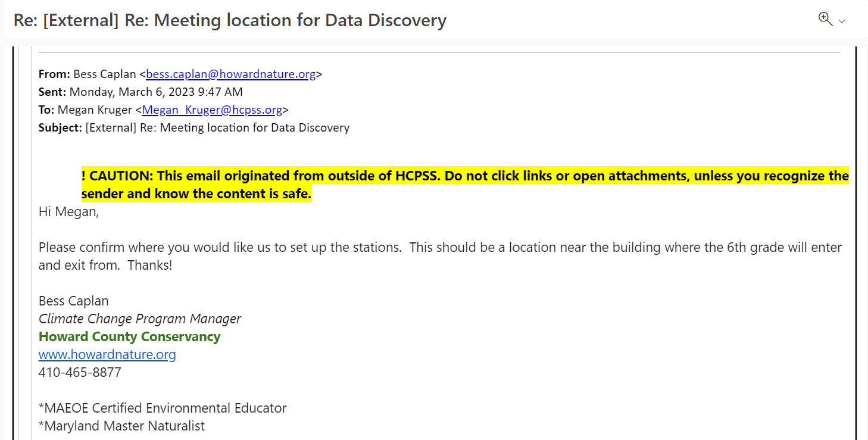868x440 pixels.
Task: Click the email subject title heading
Action: coord(230,20)
